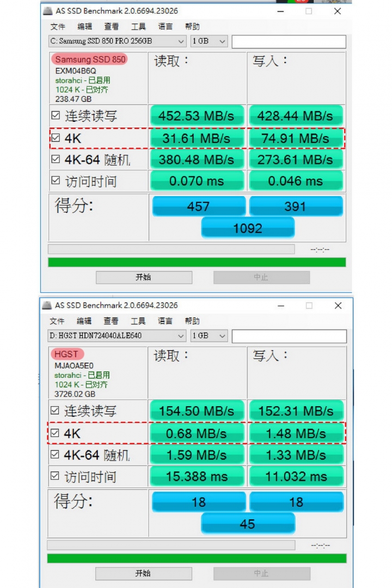Open the 语言 menu in the HGST window
This screenshot has height=588, width=392.
tap(166, 321)
